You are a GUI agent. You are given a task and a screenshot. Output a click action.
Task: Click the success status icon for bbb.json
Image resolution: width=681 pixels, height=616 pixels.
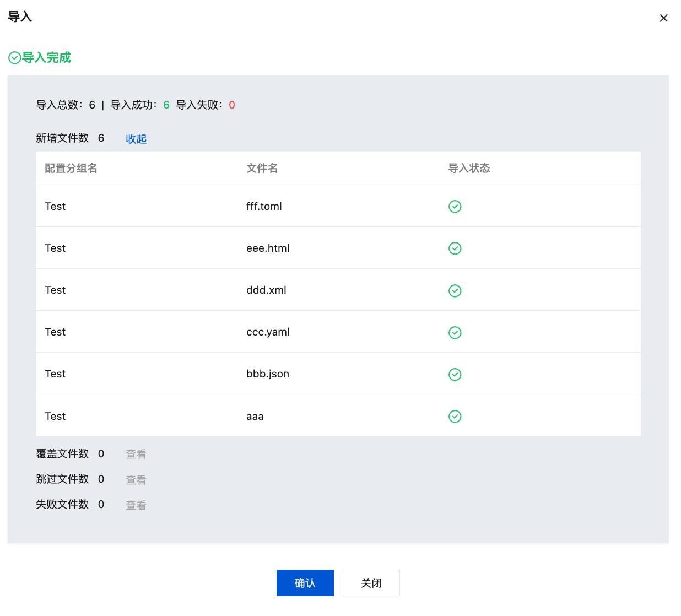point(455,375)
